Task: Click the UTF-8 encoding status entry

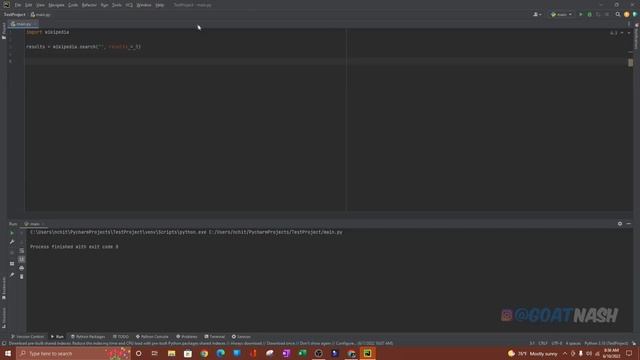Action: pos(556,343)
